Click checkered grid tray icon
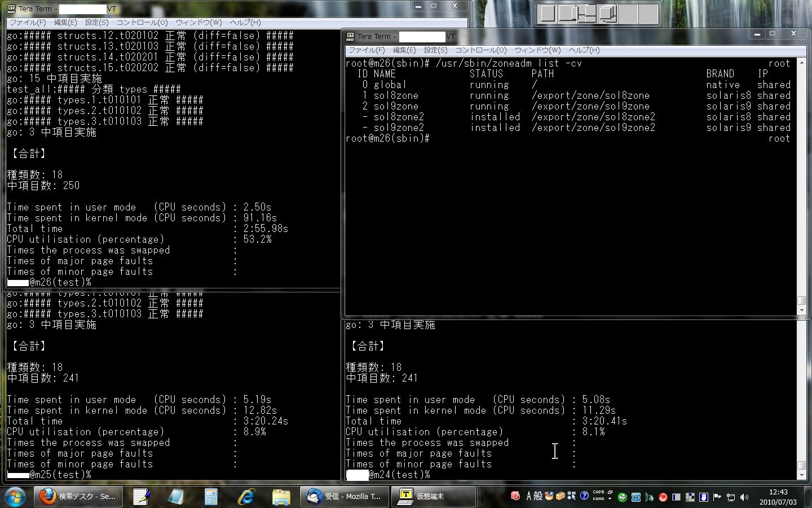The height and width of the screenshot is (508, 812). pyautogui.click(x=690, y=497)
